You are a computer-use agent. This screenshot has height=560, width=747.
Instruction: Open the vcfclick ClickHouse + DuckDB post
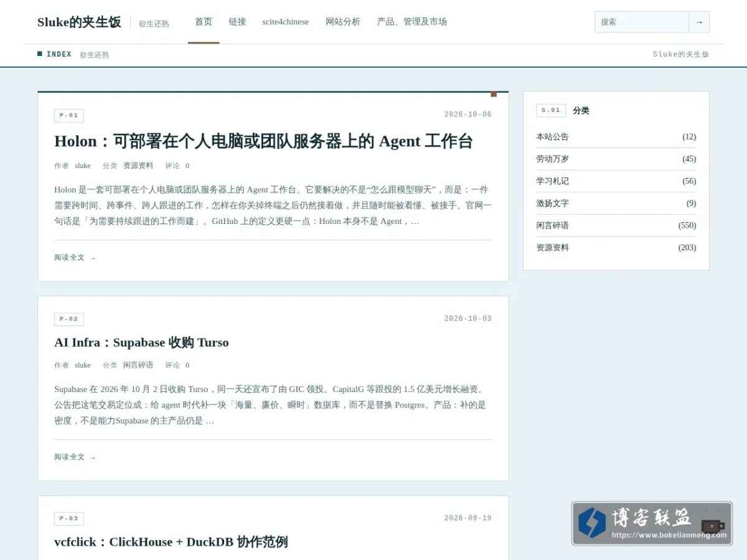tap(171, 542)
